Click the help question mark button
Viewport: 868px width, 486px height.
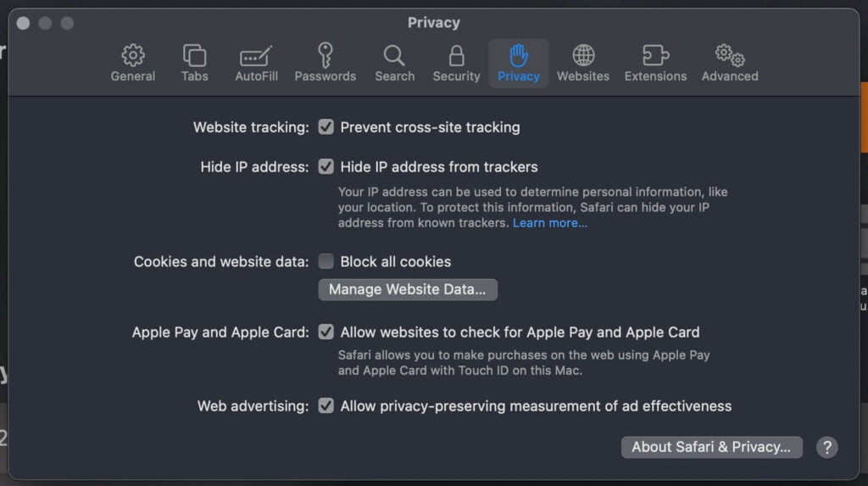point(827,447)
